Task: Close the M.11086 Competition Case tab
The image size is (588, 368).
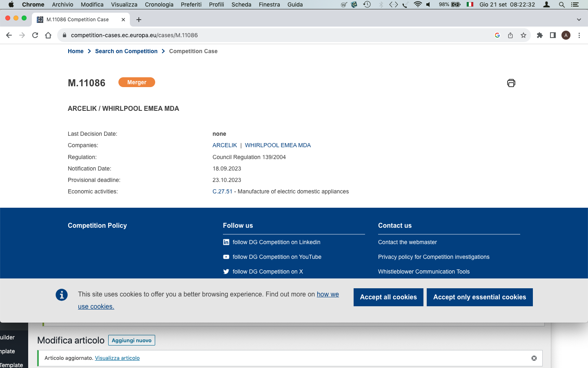Action: point(123,20)
